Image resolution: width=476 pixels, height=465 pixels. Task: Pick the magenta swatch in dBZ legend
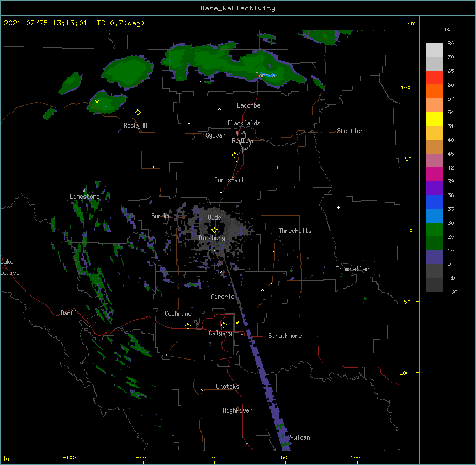coord(434,174)
